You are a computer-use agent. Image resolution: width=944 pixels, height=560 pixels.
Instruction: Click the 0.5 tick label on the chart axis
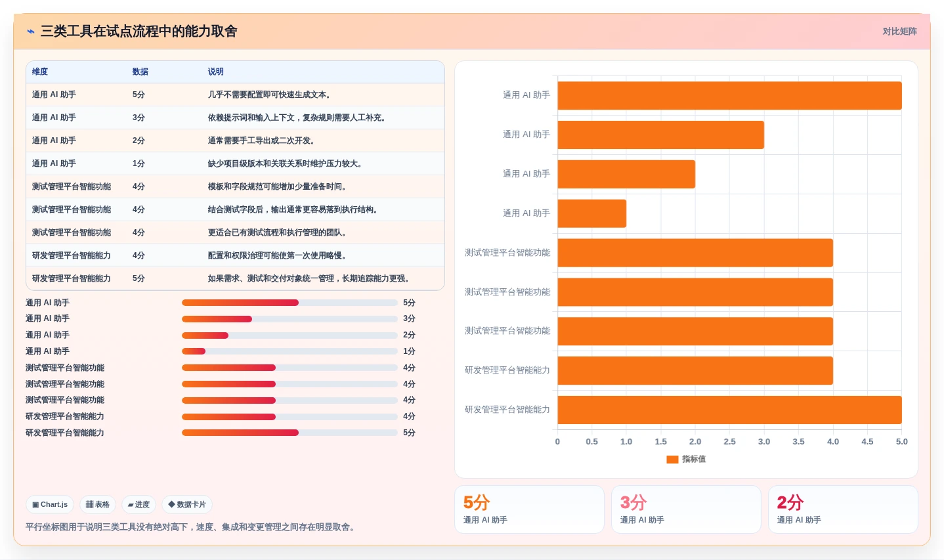[x=592, y=442]
